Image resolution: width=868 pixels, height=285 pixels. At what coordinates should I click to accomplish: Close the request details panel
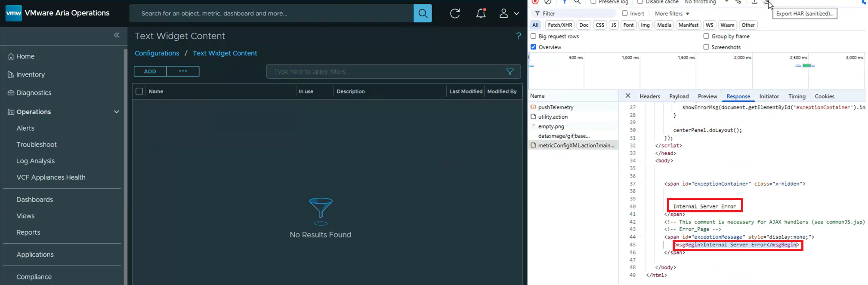tap(628, 96)
